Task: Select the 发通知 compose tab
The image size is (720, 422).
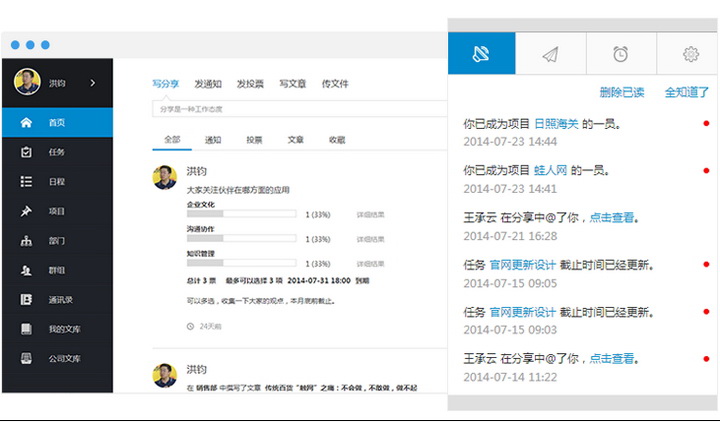Action: (x=208, y=84)
